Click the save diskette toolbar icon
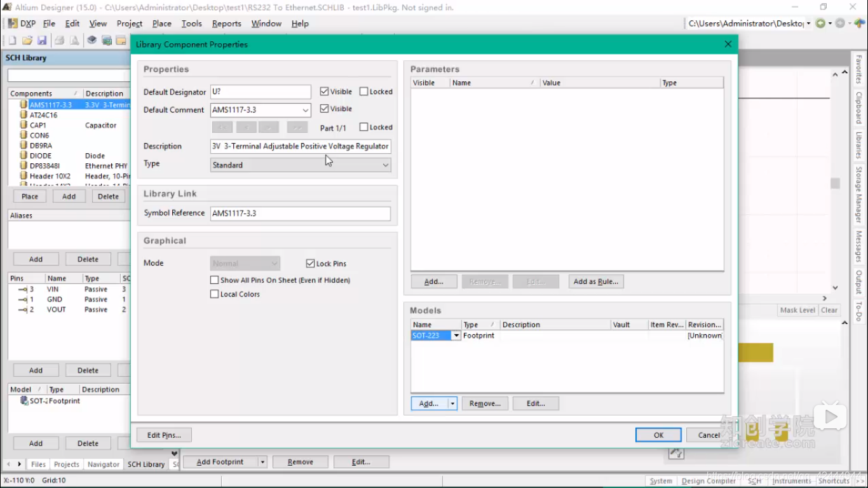 (x=42, y=41)
